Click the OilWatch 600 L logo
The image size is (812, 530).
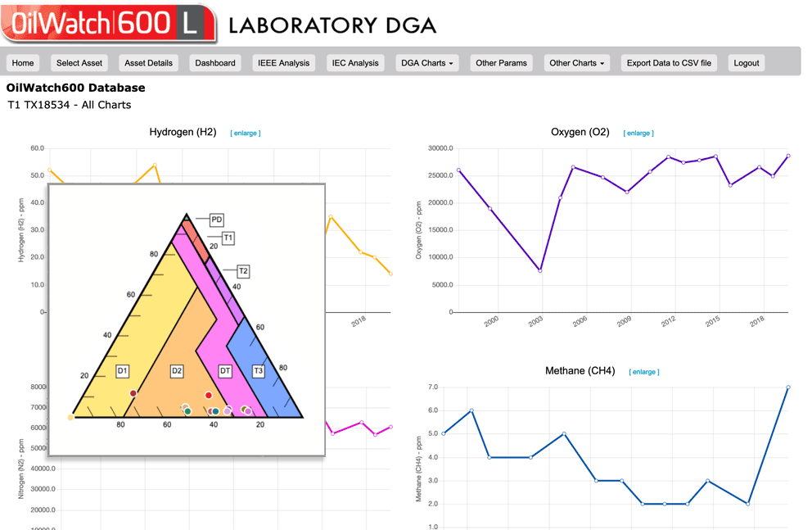point(108,23)
